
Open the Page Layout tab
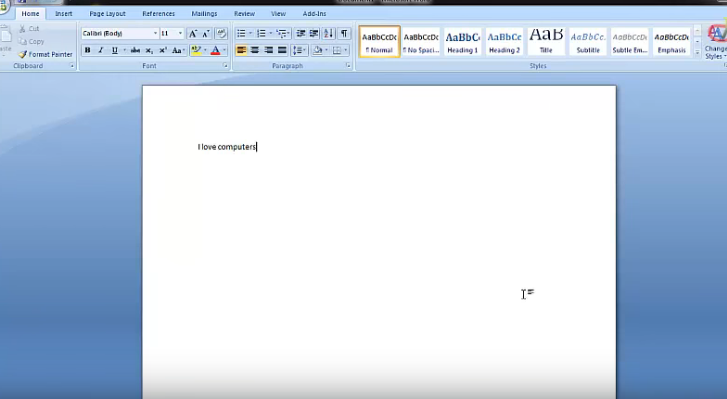107,14
